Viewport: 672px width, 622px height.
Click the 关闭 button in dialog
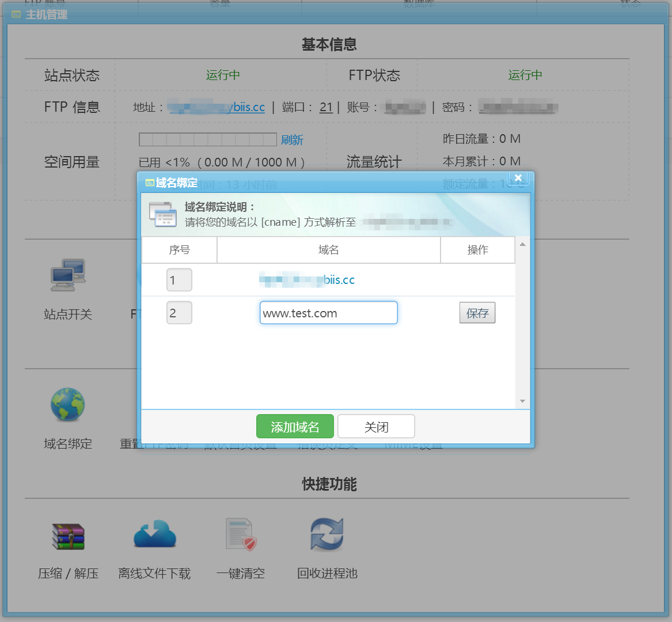pos(376,427)
